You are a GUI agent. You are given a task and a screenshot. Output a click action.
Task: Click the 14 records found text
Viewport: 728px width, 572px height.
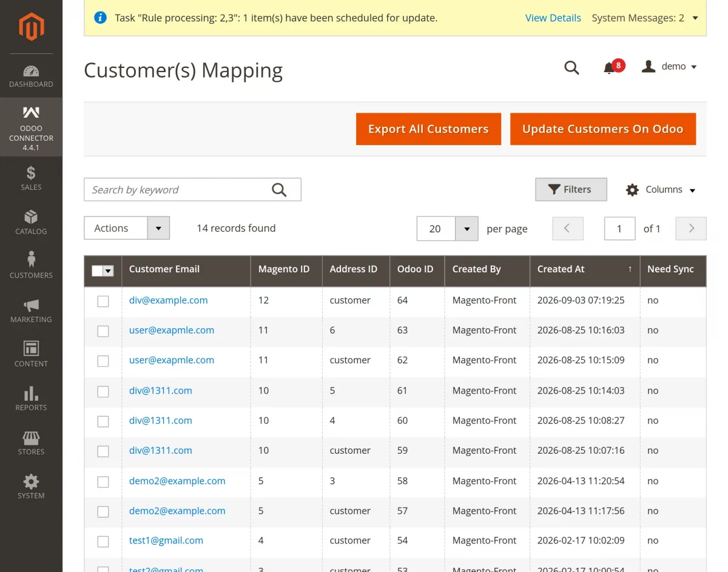coord(236,228)
